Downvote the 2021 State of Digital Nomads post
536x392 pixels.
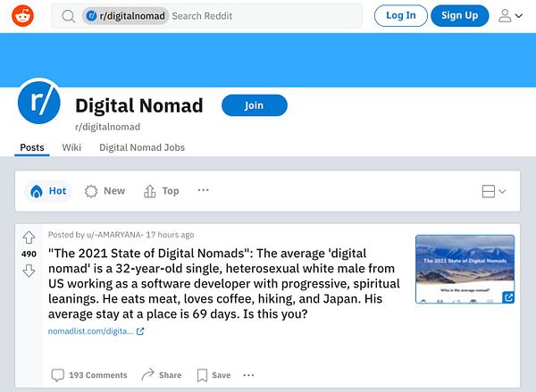coord(29,271)
